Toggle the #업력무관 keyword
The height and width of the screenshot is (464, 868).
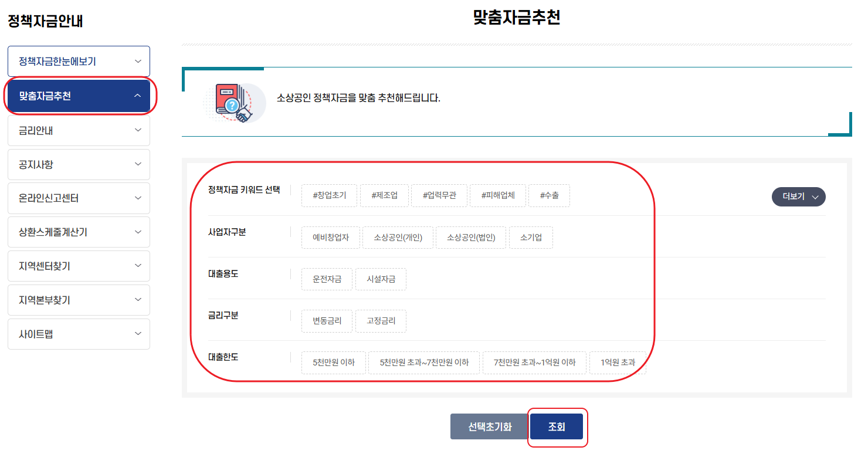[439, 195]
